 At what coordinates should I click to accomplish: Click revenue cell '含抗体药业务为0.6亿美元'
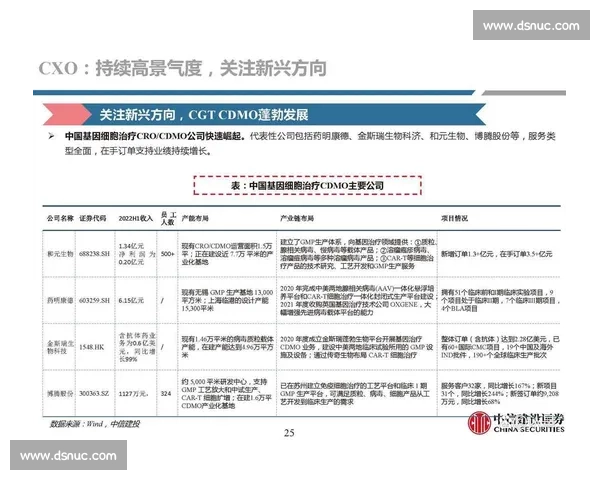pos(137,347)
